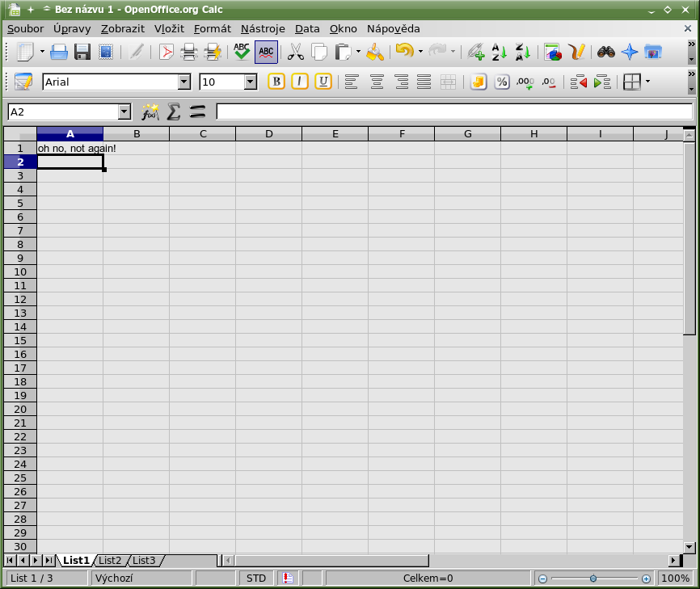
Task: Open the New document dropdown arrow
Action: pos(42,52)
